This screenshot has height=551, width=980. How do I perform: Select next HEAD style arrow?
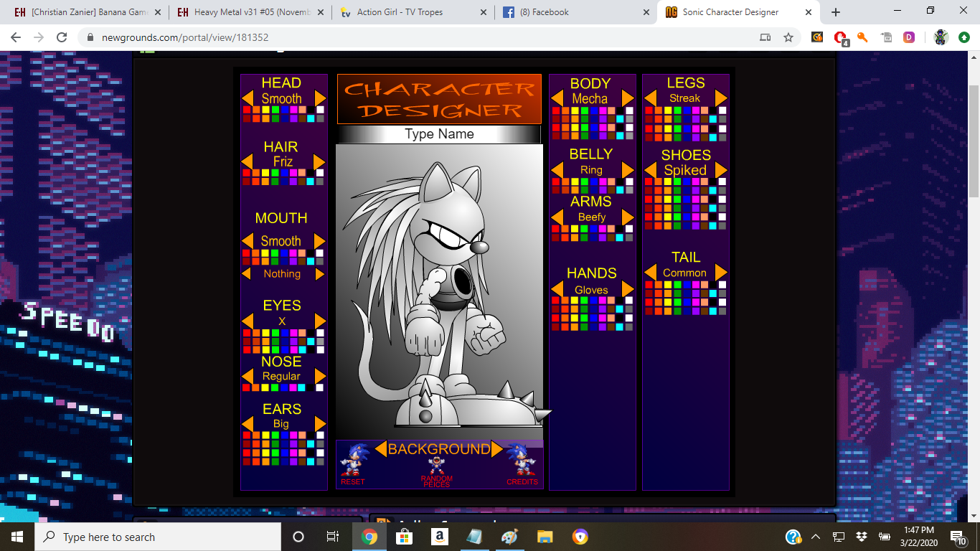tap(320, 98)
